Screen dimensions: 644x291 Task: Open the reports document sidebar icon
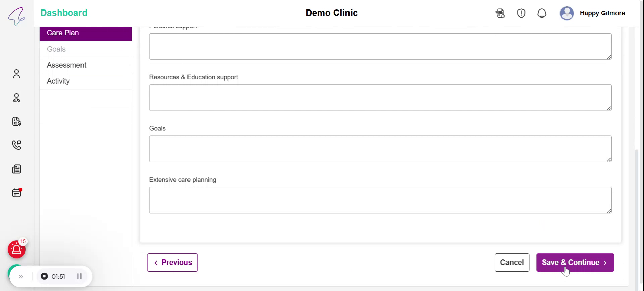click(16, 169)
